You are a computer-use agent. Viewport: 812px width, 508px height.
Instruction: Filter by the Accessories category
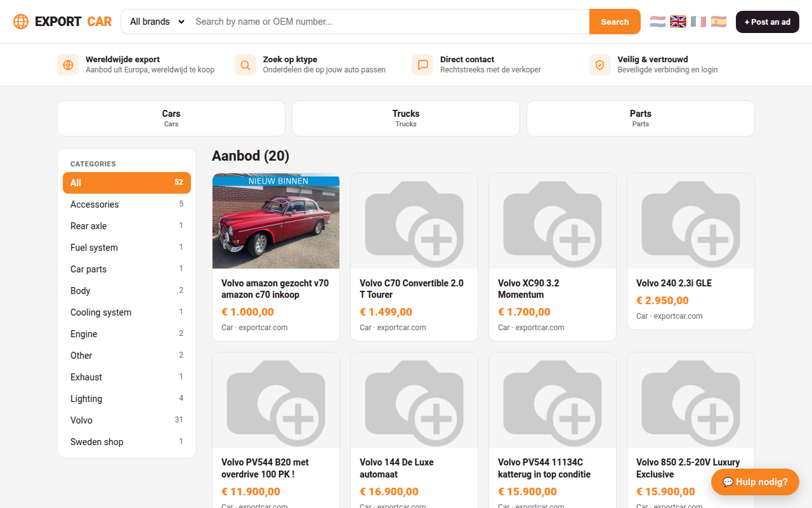[x=127, y=204]
